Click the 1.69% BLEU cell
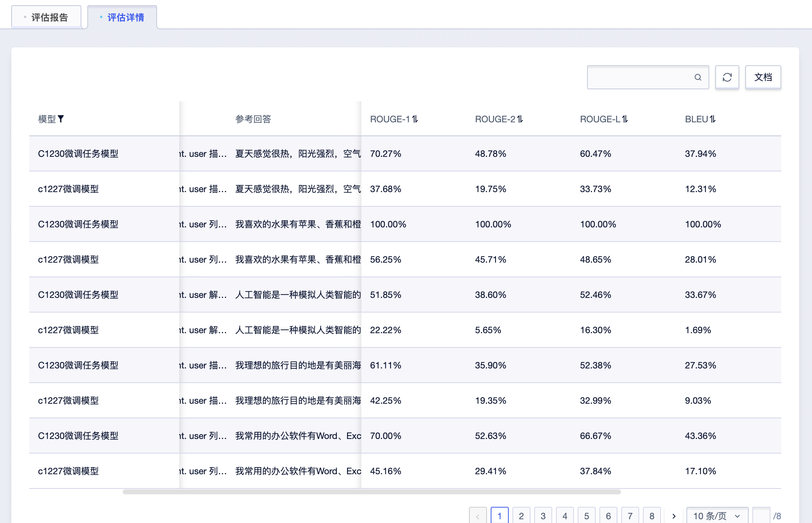Screen dimensions: 812x523 (x=698, y=330)
